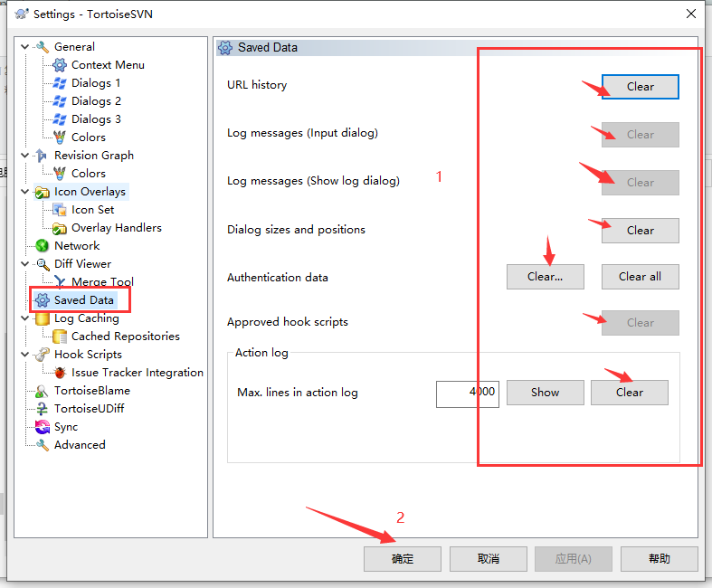The image size is (712, 588).
Task: Open TortoiseUDiff settings page
Action: 89,409
